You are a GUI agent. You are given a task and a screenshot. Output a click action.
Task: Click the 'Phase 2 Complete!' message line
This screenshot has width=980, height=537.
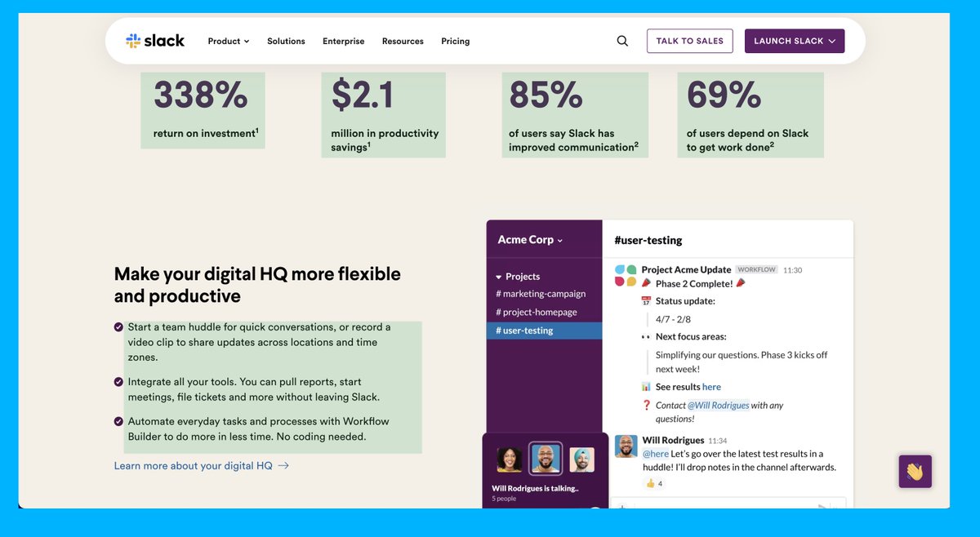pyautogui.click(x=693, y=283)
